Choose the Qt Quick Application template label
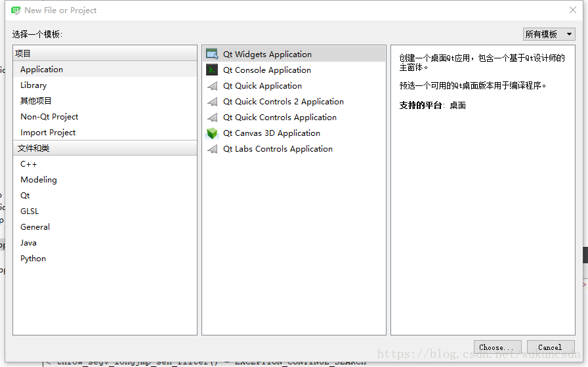The height and width of the screenshot is (367, 588). 262,86
